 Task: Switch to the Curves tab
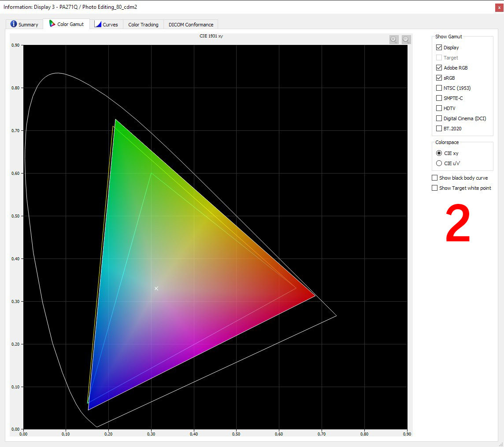pos(106,25)
